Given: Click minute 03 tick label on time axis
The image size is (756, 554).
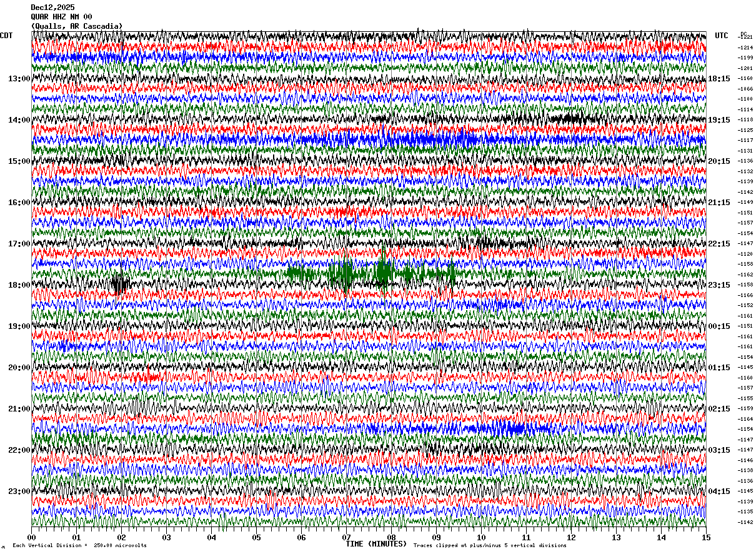Looking at the screenshot, I should [167, 537].
